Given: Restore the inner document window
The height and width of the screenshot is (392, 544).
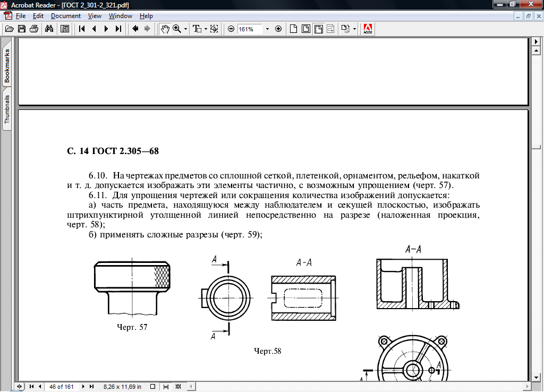Looking at the screenshot, I should (x=529, y=16).
